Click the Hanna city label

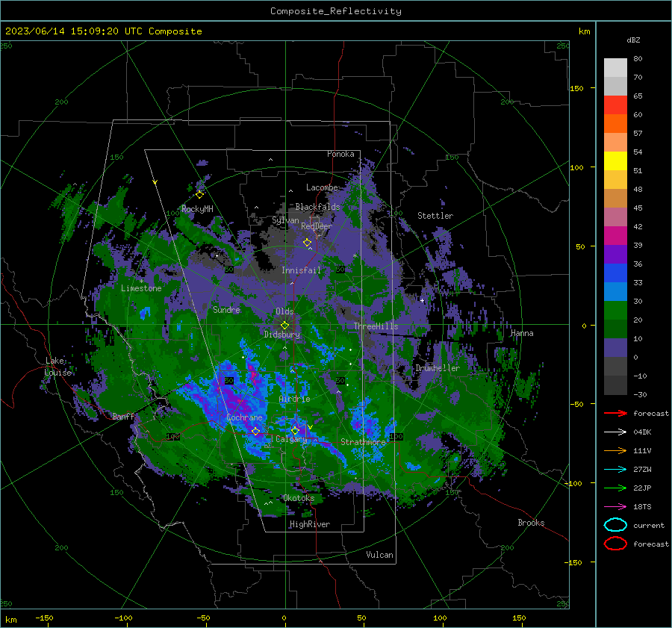point(522,333)
